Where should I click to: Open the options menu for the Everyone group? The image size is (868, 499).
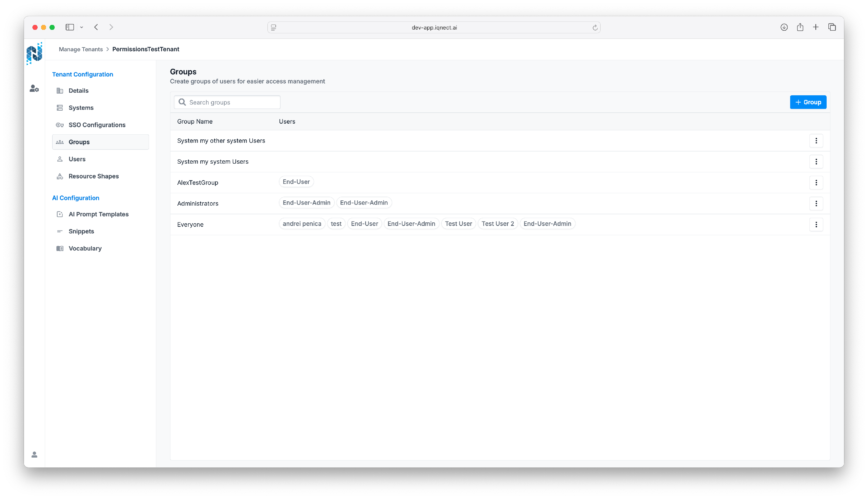point(816,224)
